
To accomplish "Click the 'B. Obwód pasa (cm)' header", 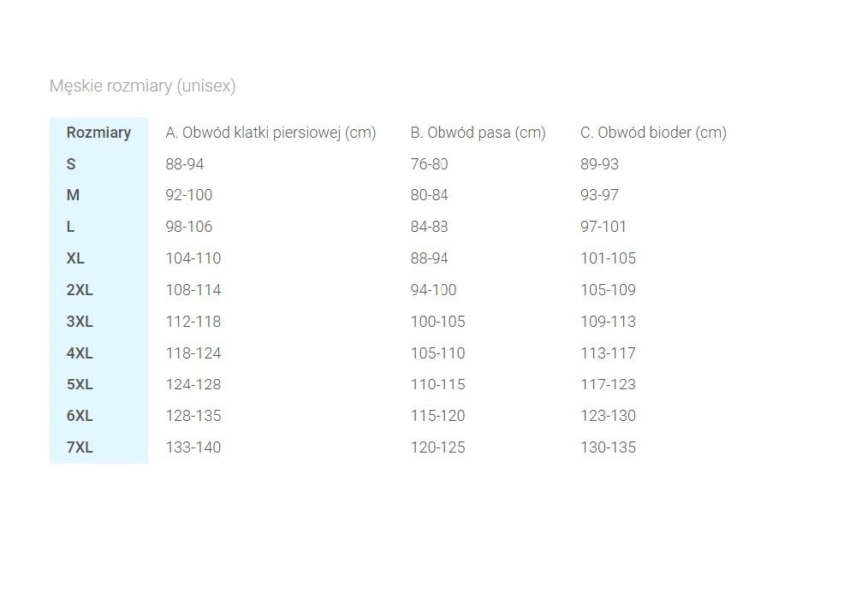I will tap(478, 133).
